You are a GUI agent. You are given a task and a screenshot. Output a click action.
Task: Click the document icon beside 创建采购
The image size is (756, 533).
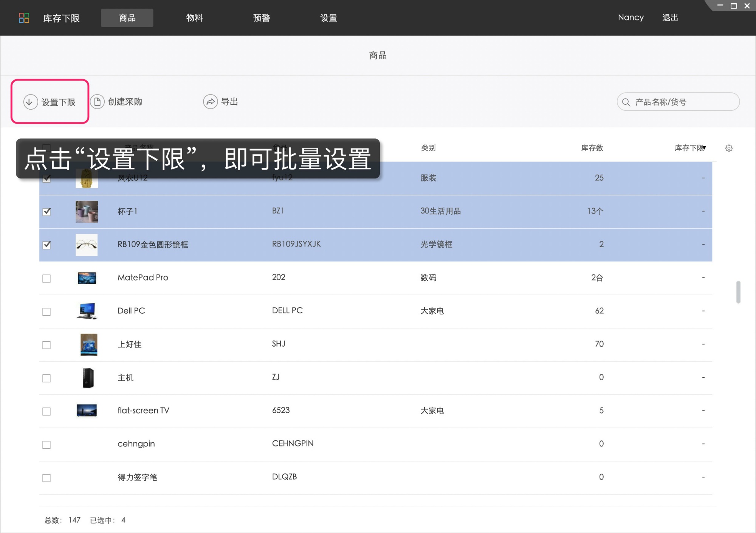pyautogui.click(x=97, y=101)
